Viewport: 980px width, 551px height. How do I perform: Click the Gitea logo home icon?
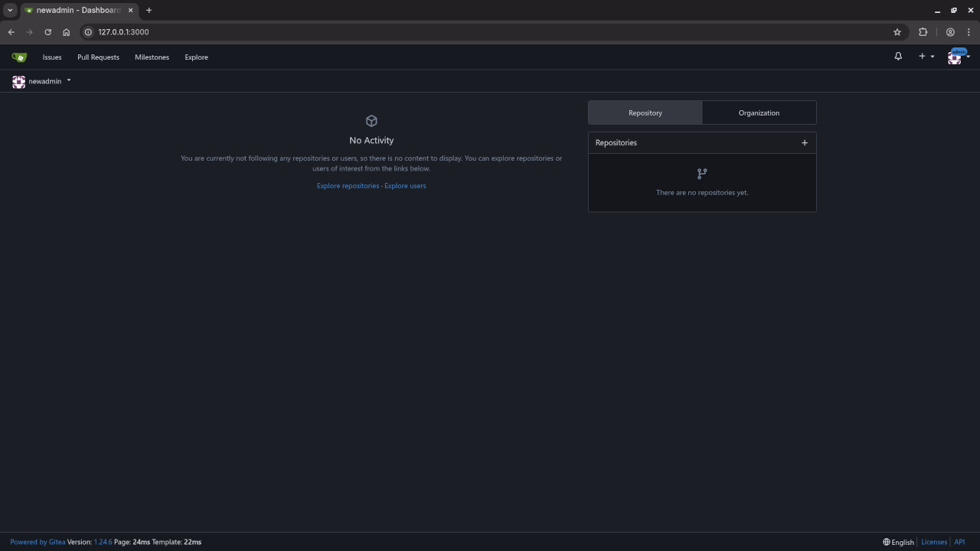(x=19, y=57)
